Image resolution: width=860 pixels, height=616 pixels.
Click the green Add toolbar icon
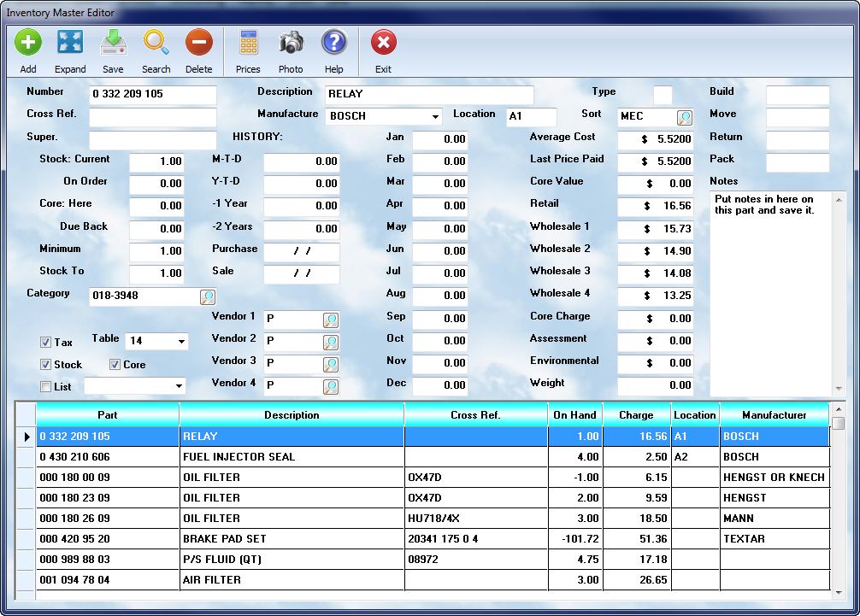coord(28,43)
